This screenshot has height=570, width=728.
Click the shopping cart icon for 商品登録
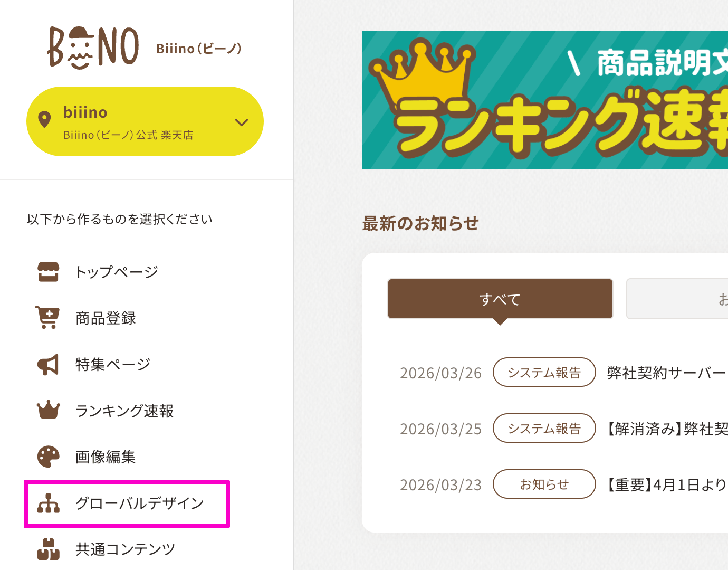(x=47, y=318)
